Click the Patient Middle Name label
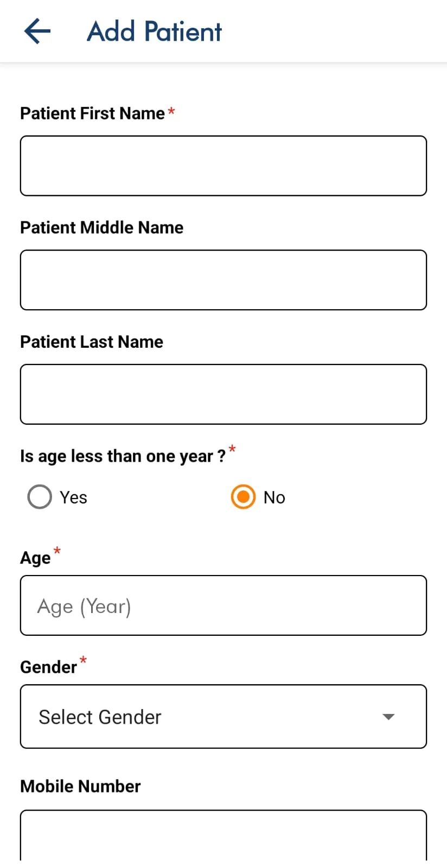This screenshot has width=447, height=868. pos(102,227)
